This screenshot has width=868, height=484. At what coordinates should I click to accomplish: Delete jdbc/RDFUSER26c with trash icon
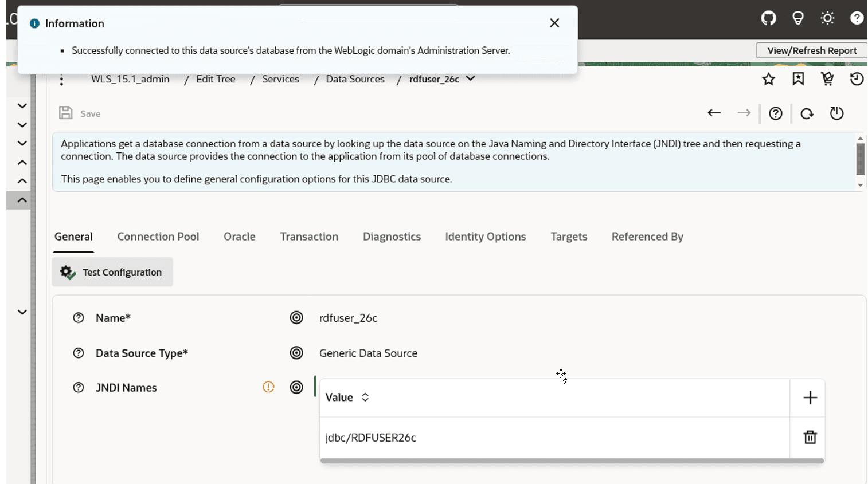click(810, 437)
